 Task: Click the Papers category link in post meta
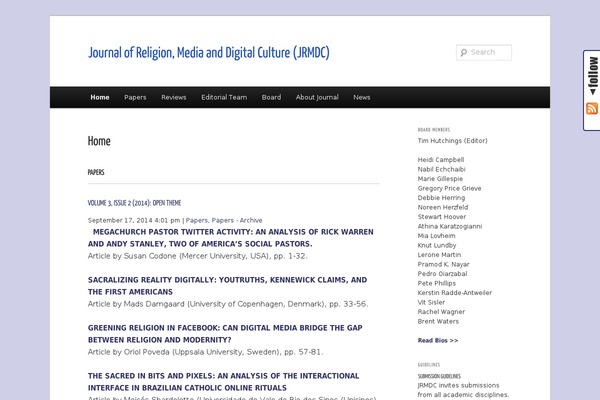197,220
